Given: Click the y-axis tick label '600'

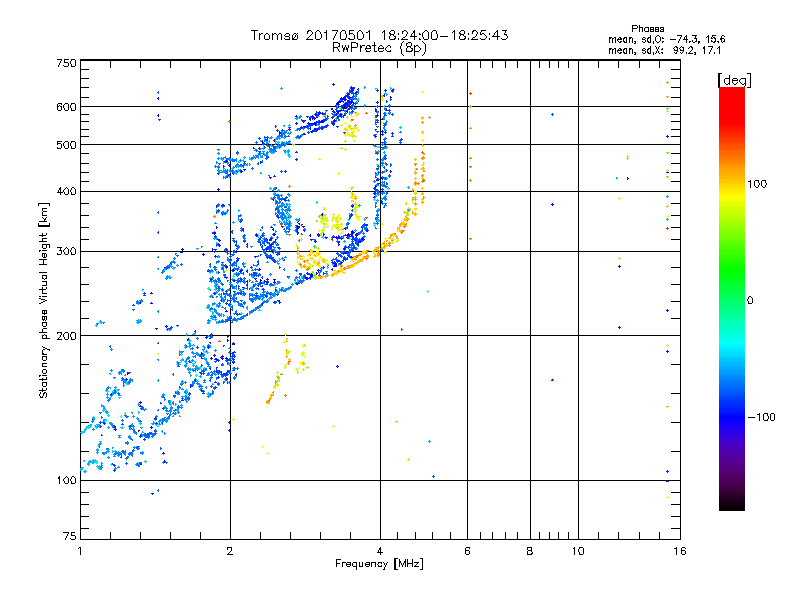Looking at the screenshot, I should (66, 107).
